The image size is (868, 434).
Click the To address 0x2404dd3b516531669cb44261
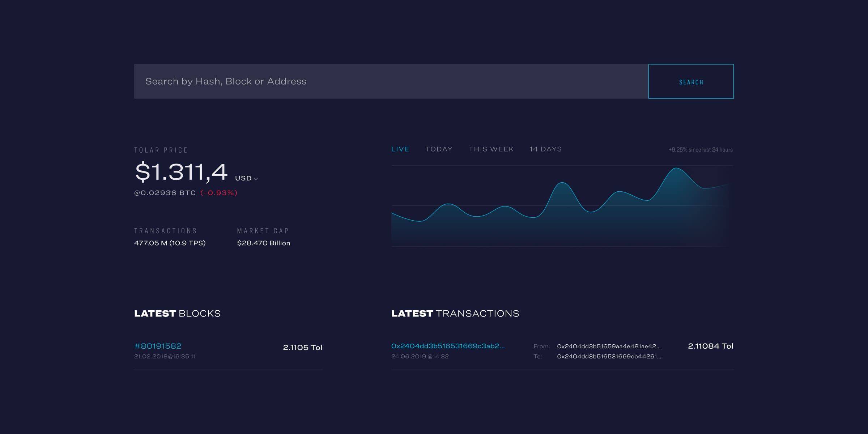[x=609, y=356]
